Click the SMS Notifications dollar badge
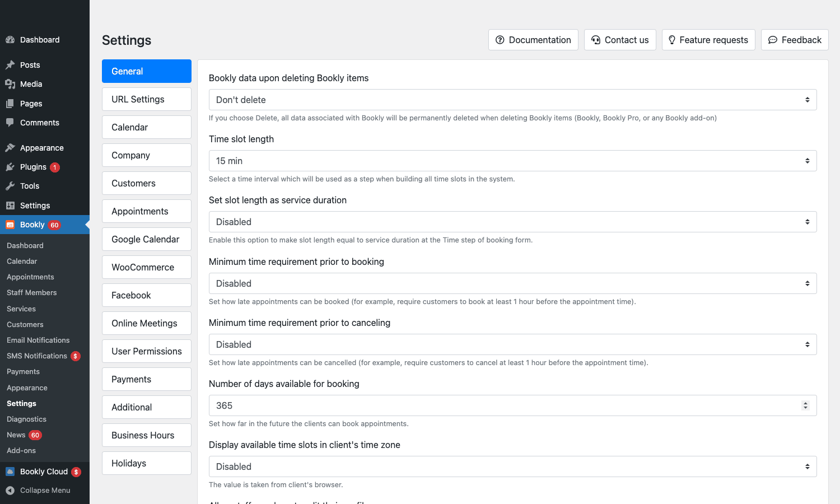Viewport: 840px width, 504px height. 76,356
